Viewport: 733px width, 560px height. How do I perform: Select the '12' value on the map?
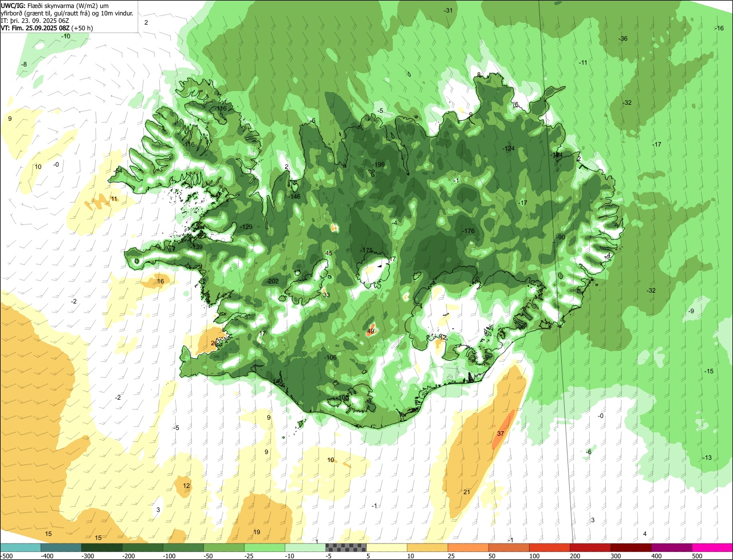point(186,486)
